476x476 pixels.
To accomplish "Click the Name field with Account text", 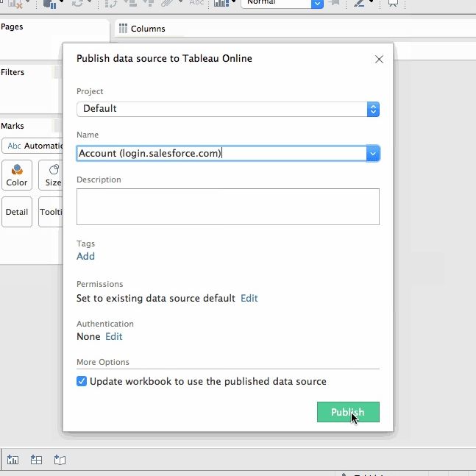I will (x=221, y=153).
